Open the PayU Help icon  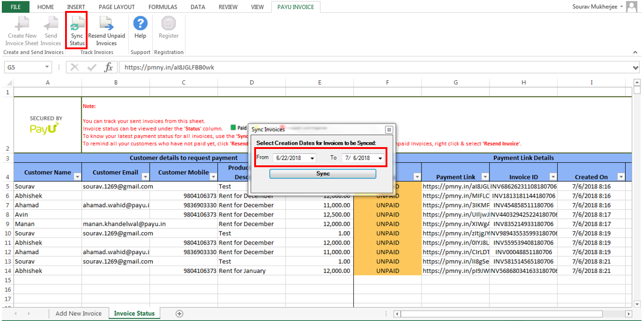140,23
